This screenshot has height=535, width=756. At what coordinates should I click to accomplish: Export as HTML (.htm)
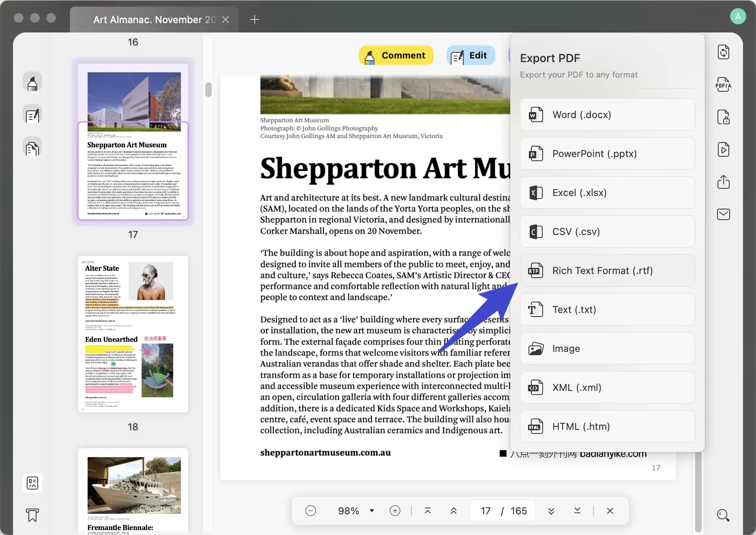pyautogui.click(x=607, y=427)
